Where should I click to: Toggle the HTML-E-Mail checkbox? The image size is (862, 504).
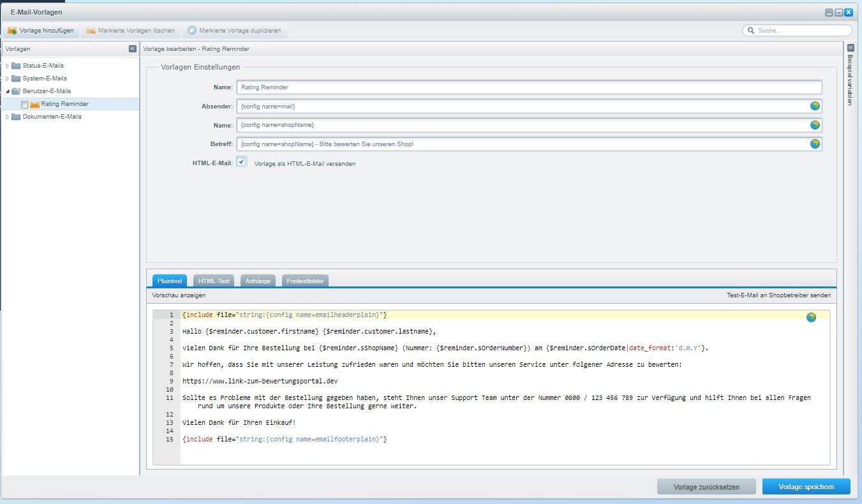coord(241,162)
